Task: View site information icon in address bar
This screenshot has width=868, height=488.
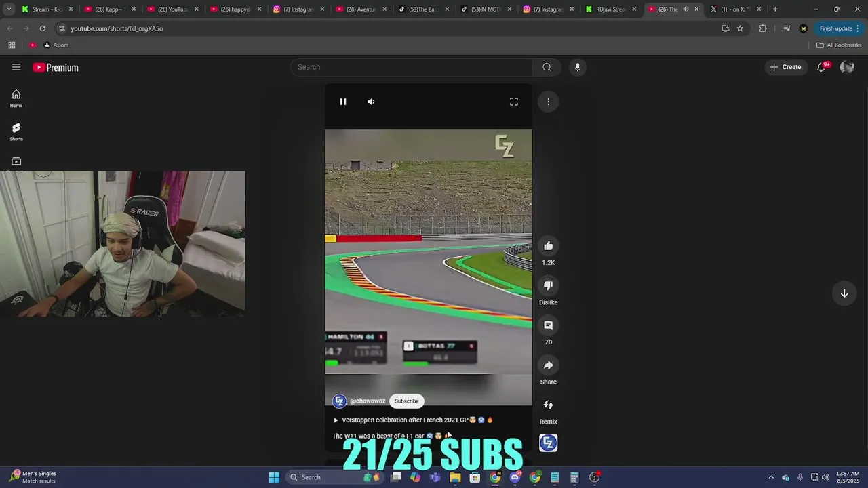Action: click(x=62, y=28)
